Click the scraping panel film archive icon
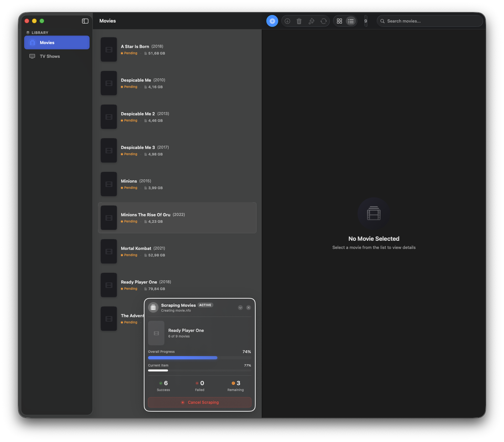The image size is (504, 442). pos(153,307)
